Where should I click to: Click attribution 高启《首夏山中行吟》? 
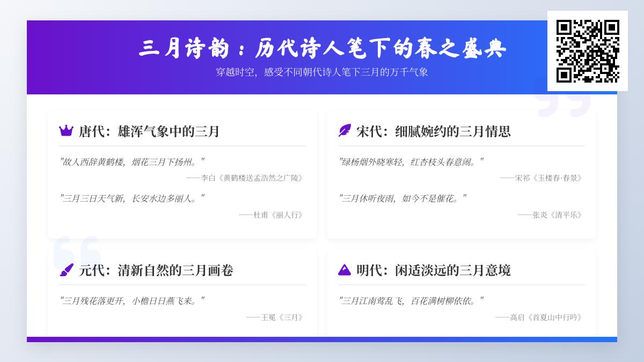pos(539,317)
